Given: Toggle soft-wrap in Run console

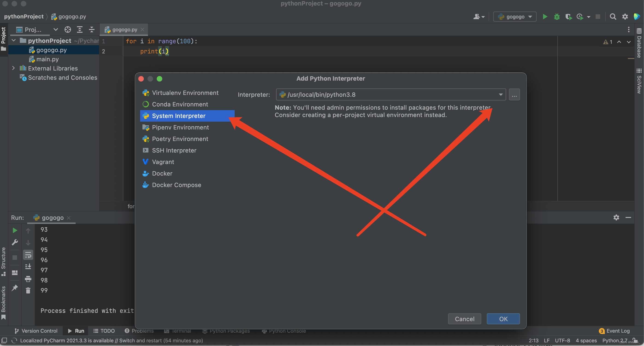Looking at the screenshot, I should [x=28, y=255].
